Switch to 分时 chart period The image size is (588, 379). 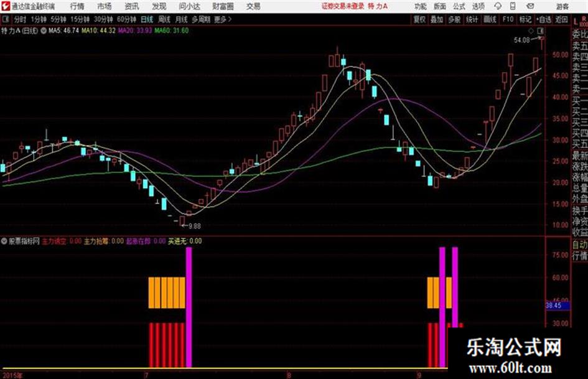(x=20, y=19)
